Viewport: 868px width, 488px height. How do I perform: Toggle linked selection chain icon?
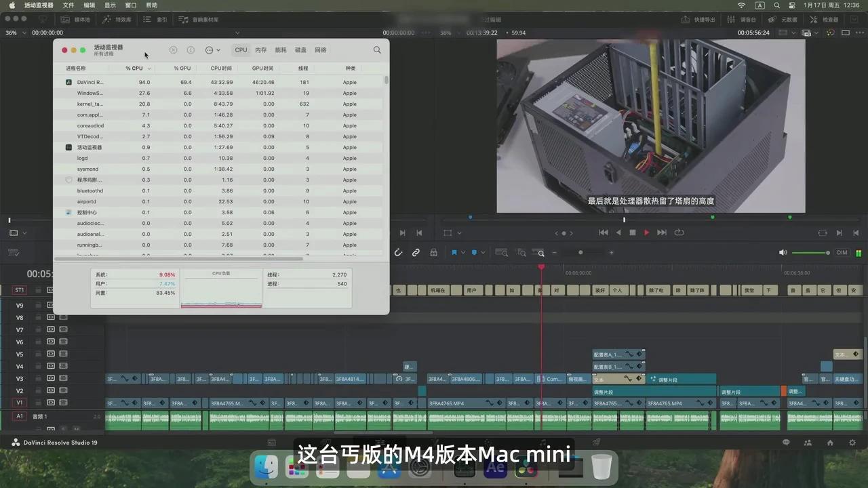pos(416,253)
